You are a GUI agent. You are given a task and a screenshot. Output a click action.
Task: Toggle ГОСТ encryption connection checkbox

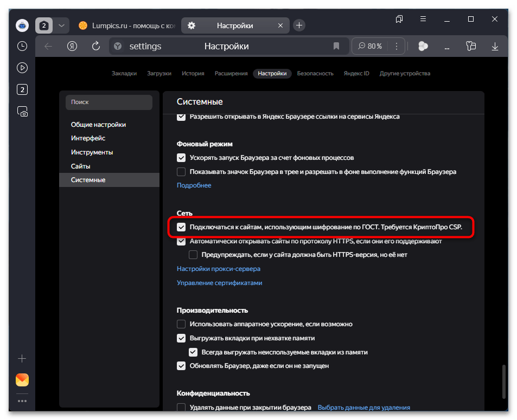pyautogui.click(x=181, y=227)
